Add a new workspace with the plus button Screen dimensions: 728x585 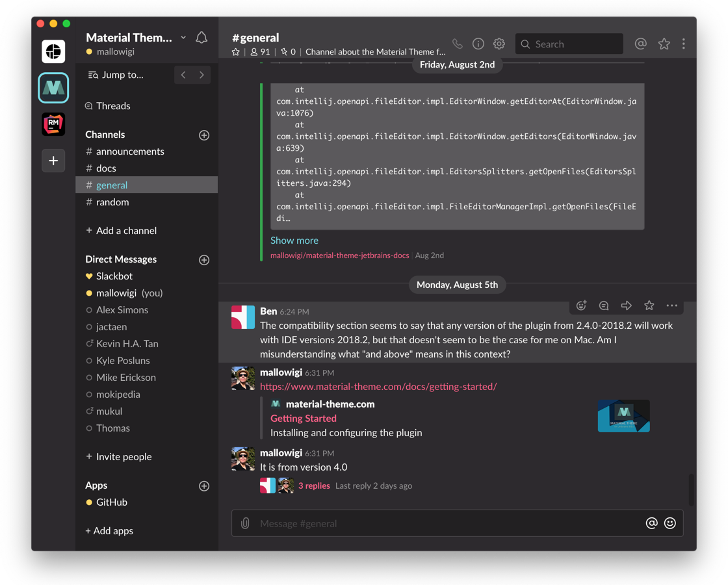click(53, 161)
